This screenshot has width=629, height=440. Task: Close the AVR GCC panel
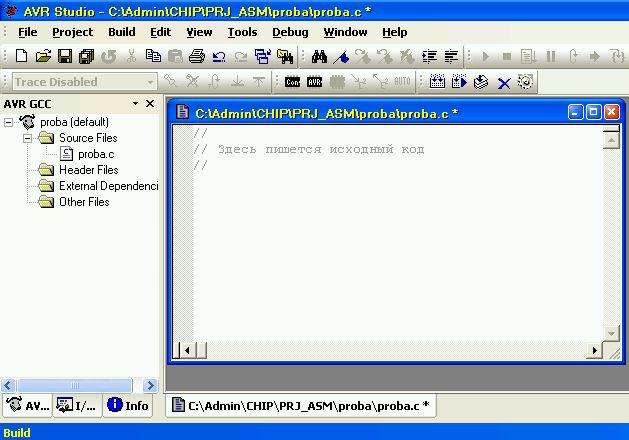pyautogui.click(x=150, y=103)
